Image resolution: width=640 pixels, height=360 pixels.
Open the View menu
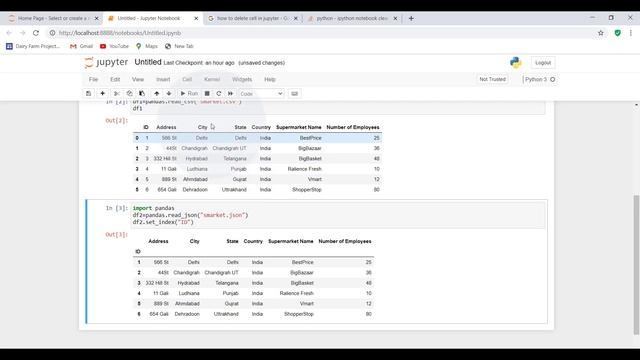(138, 79)
